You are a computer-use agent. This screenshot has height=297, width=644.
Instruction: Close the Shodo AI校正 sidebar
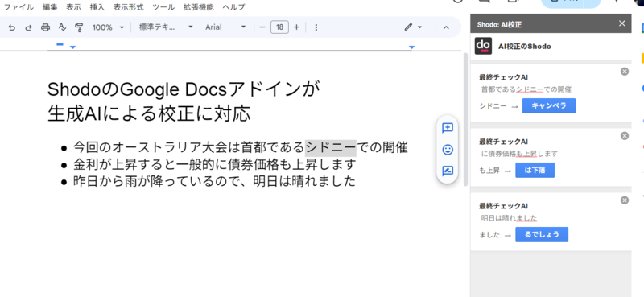click(621, 23)
